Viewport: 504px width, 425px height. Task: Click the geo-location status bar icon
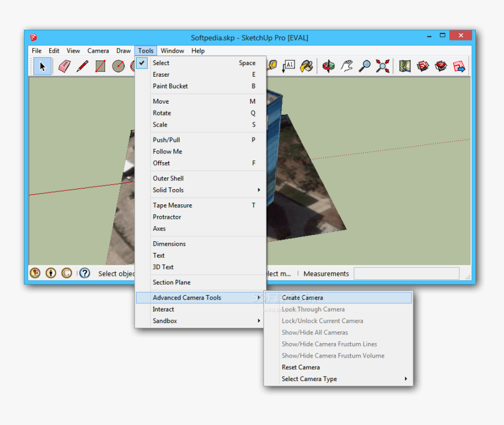[35, 273]
